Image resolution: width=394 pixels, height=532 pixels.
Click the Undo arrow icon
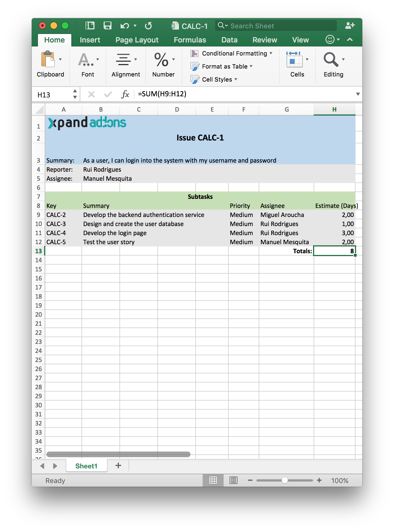[x=125, y=26]
